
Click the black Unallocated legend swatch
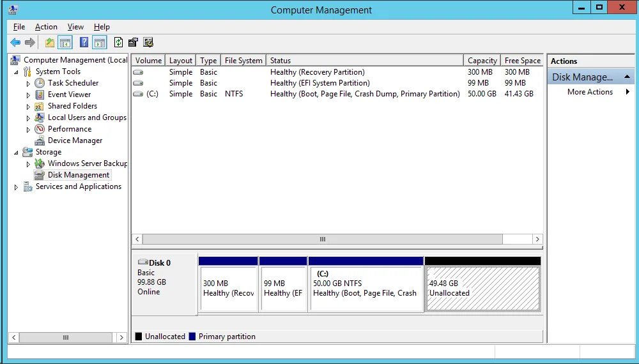pos(139,337)
